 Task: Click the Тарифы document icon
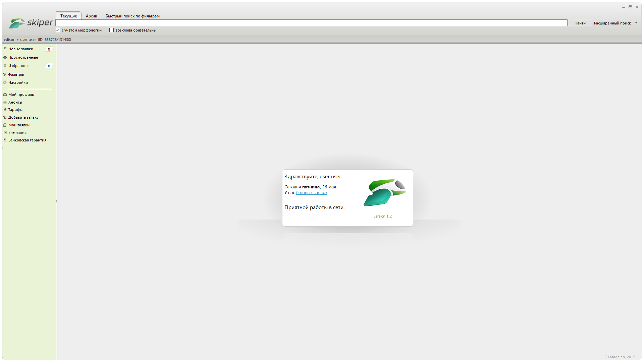tap(5, 110)
